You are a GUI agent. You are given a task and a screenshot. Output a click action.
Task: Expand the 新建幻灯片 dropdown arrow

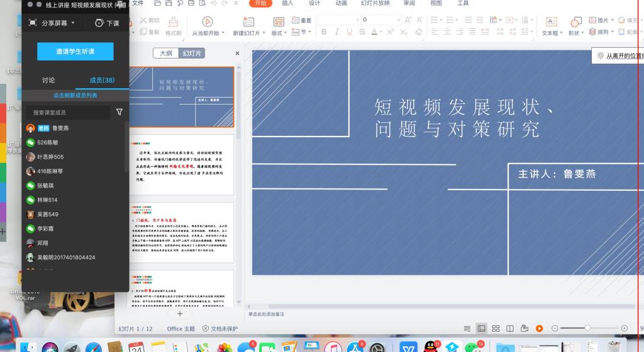[264, 33]
